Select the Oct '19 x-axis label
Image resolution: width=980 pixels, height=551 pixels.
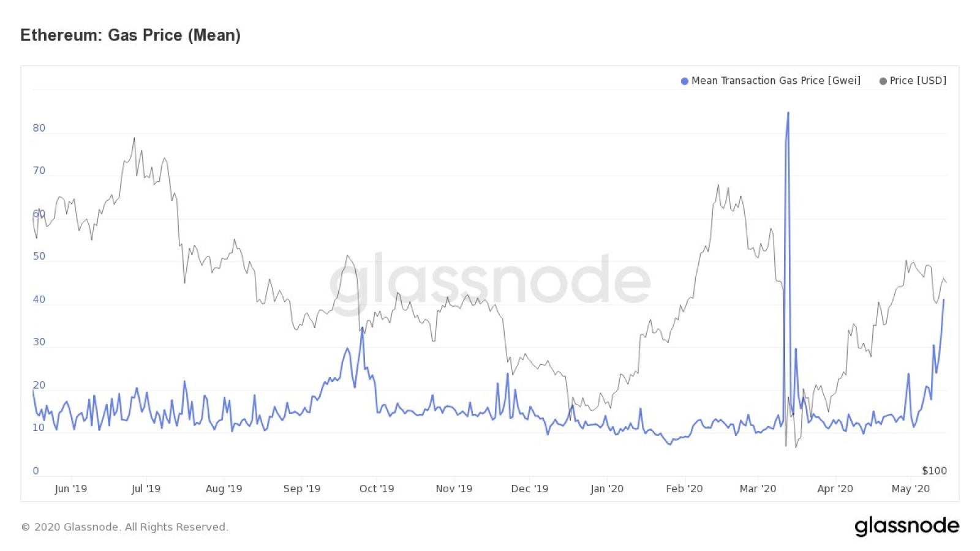pos(377,489)
